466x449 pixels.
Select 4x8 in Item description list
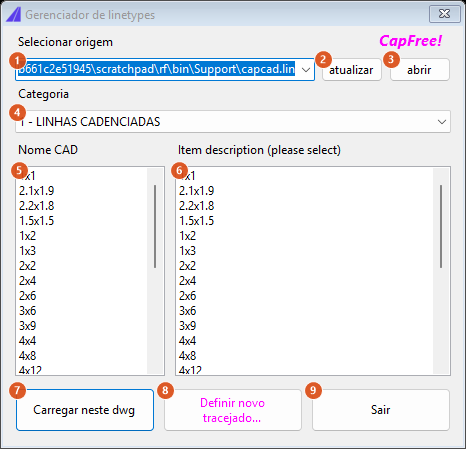pyautogui.click(x=304, y=356)
